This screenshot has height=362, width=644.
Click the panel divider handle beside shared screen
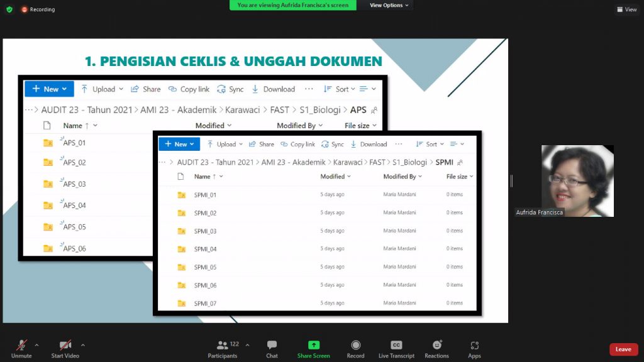[511, 181]
